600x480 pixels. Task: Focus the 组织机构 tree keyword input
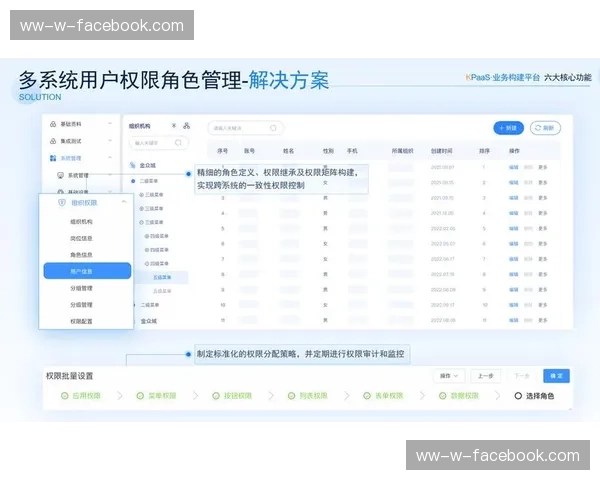point(159,143)
